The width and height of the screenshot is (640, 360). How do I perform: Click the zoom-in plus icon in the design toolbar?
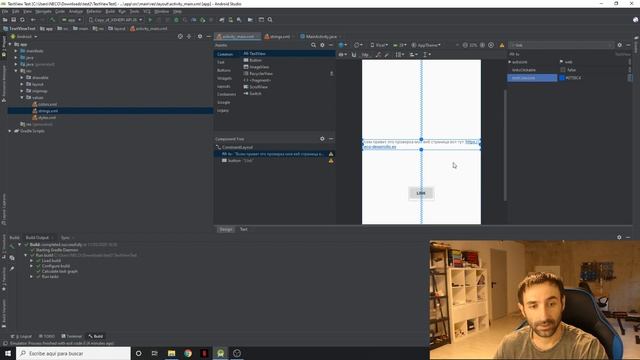click(x=482, y=45)
